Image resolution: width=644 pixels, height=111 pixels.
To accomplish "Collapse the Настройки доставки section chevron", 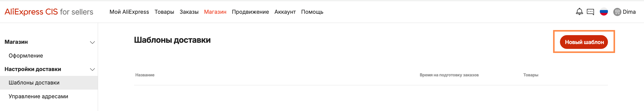I will pos(92,69).
